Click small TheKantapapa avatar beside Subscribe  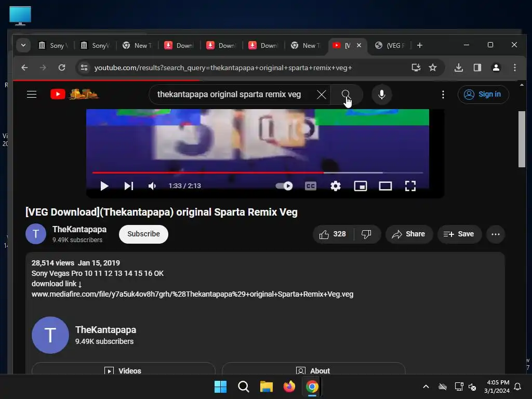tap(36, 234)
